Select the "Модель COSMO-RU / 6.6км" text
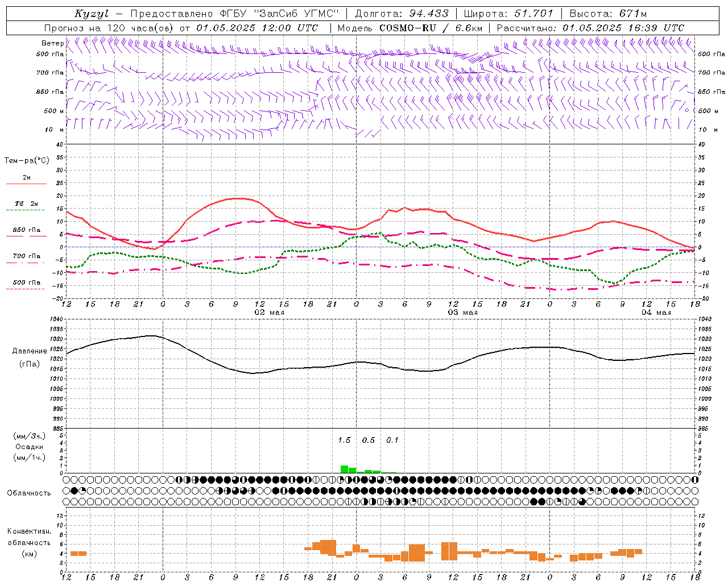728x582 pixels. pos(410,28)
